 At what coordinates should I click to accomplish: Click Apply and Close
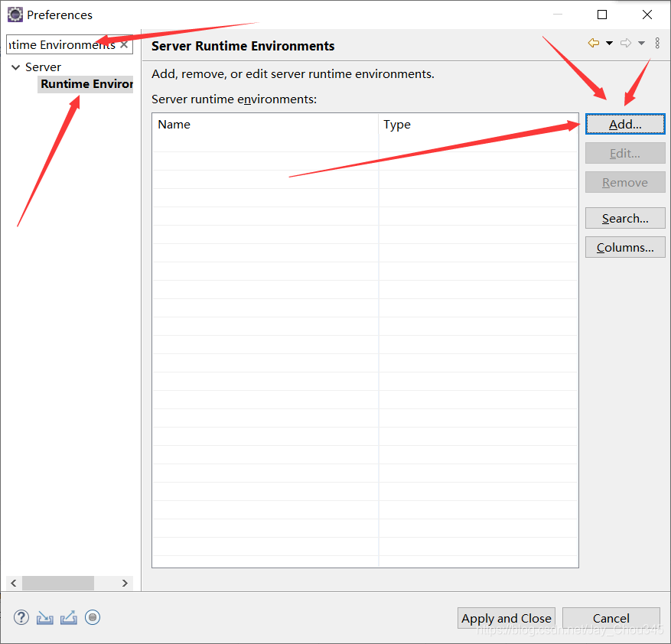coord(507,618)
